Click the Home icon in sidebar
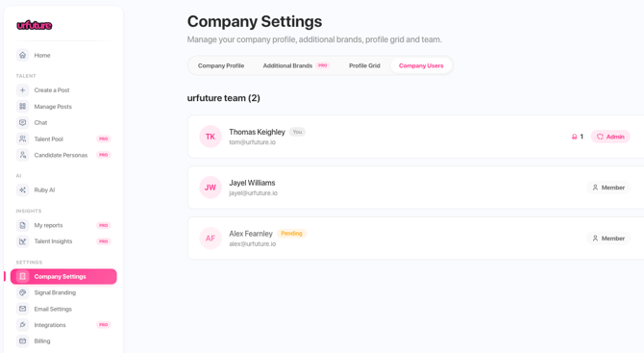This screenshot has height=353, width=644. pos(23,55)
